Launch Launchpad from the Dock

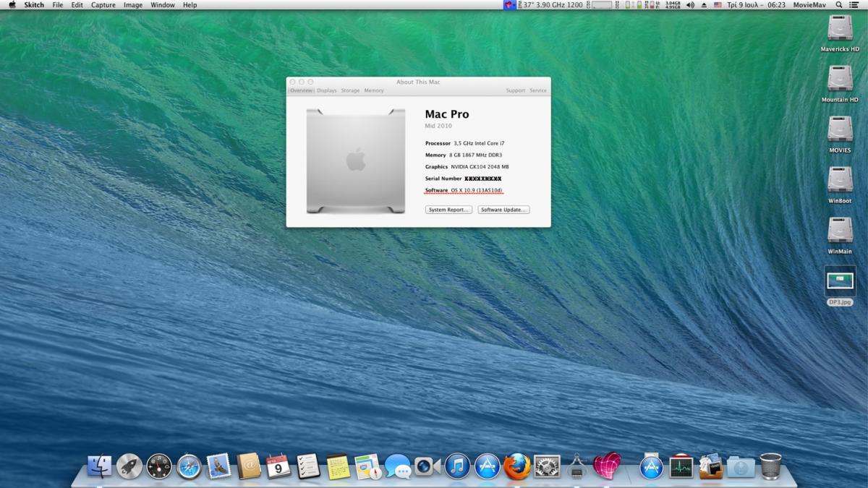[129, 467]
